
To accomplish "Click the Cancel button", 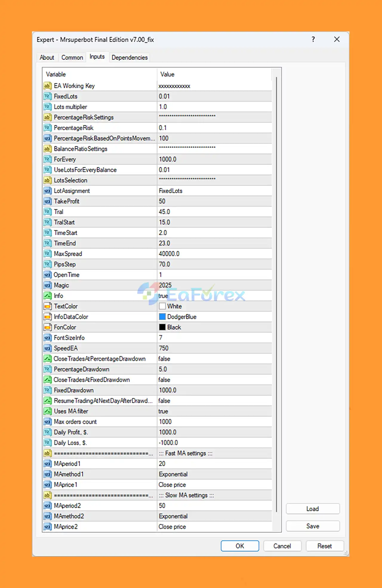I will [282, 546].
